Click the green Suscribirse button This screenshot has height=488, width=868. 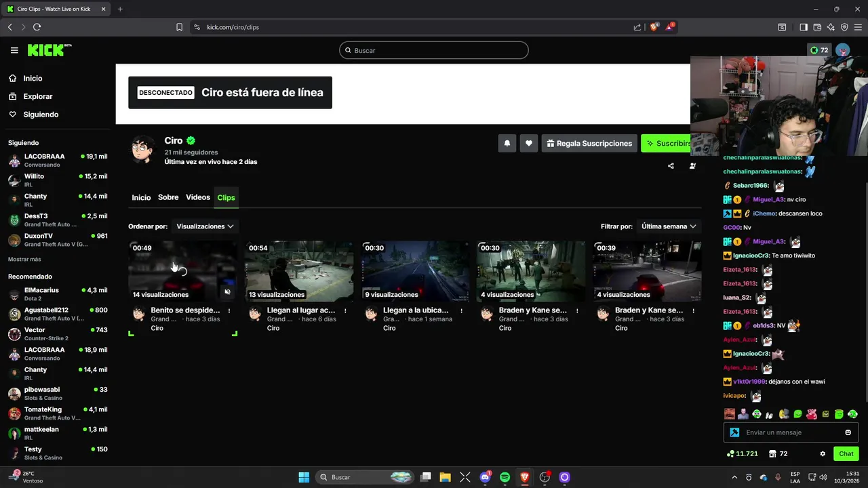coord(666,143)
